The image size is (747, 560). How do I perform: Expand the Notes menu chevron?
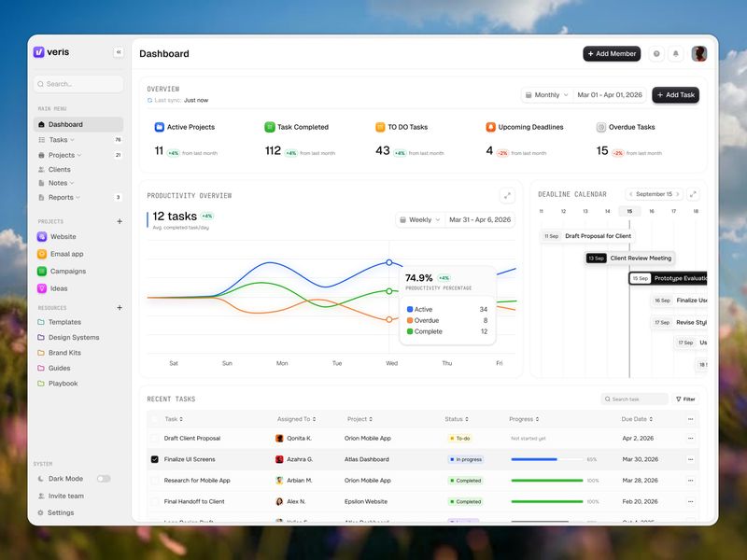(72, 183)
